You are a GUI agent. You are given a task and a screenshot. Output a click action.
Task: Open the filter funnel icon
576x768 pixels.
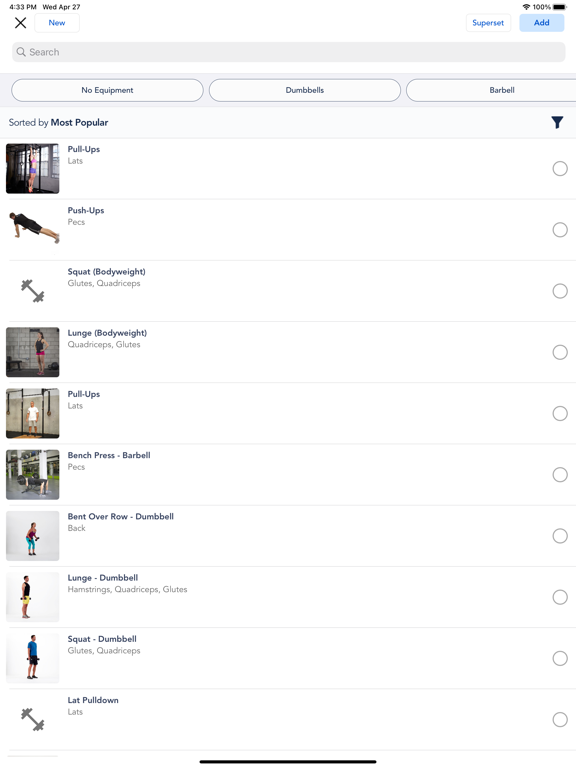[557, 122]
